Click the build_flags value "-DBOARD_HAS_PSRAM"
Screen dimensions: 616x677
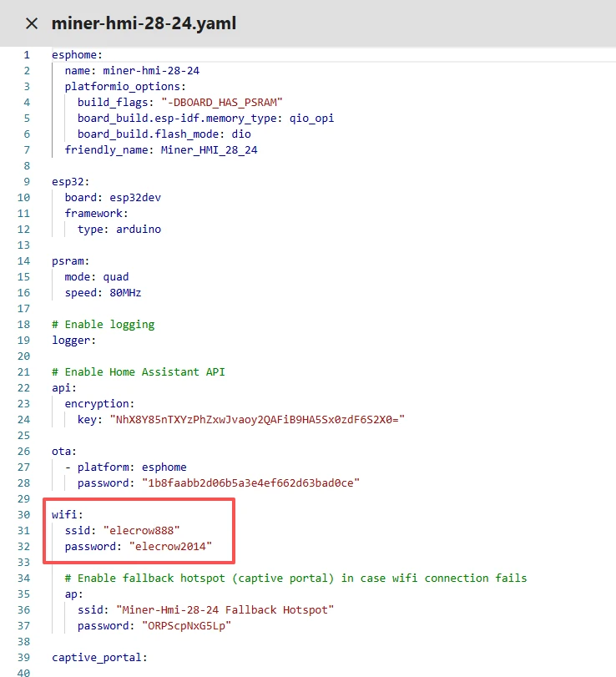tap(216, 102)
